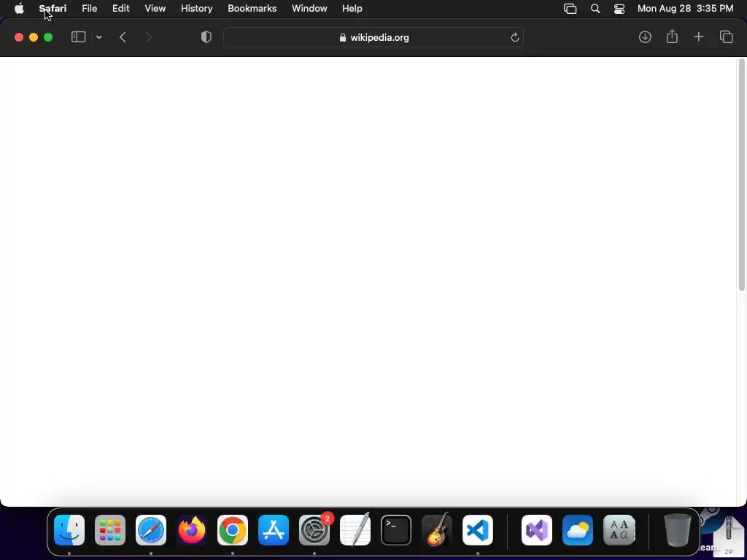Image resolution: width=747 pixels, height=560 pixels.
Task: Launch Firefox from the Dock
Action: click(x=192, y=530)
